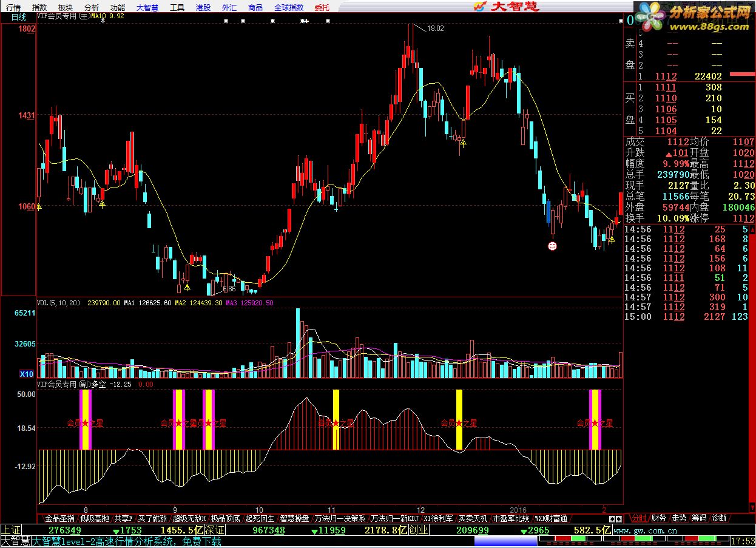Open the 委托 trading menu
Screen dimensions: 756x548
pyautogui.click(x=322, y=7)
